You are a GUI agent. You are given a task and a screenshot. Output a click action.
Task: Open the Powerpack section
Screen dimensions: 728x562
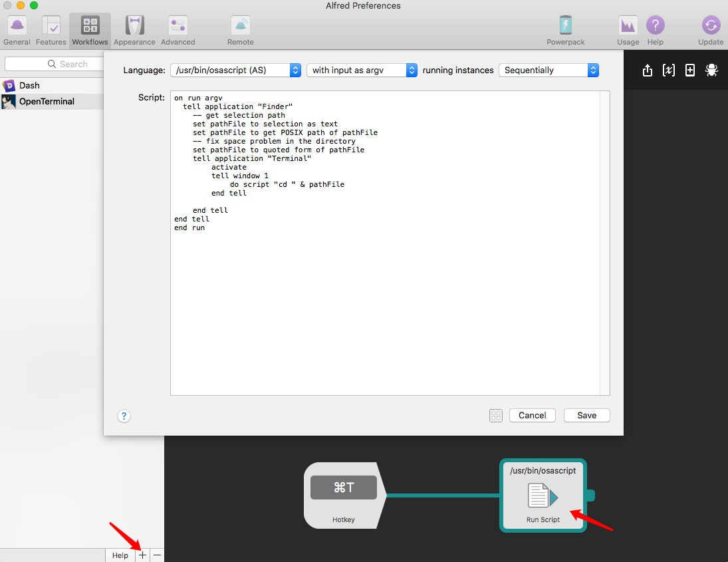566,31
